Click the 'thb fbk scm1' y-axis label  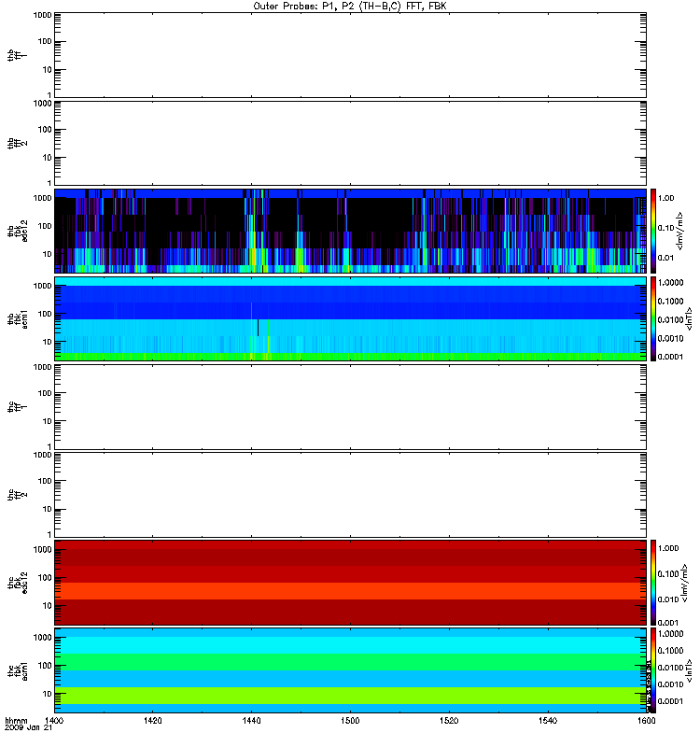pyautogui.click(x=18, y=318)
